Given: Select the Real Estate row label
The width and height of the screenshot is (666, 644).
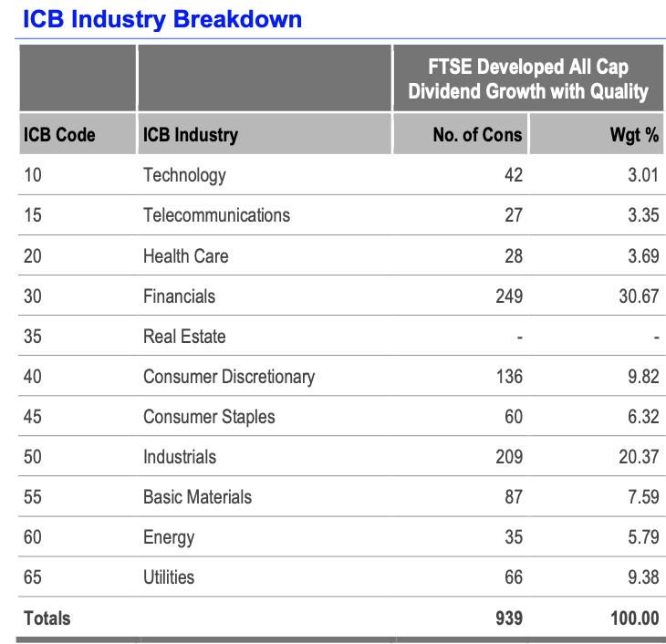Looking at the screenshot, I should tap(184, 337).
